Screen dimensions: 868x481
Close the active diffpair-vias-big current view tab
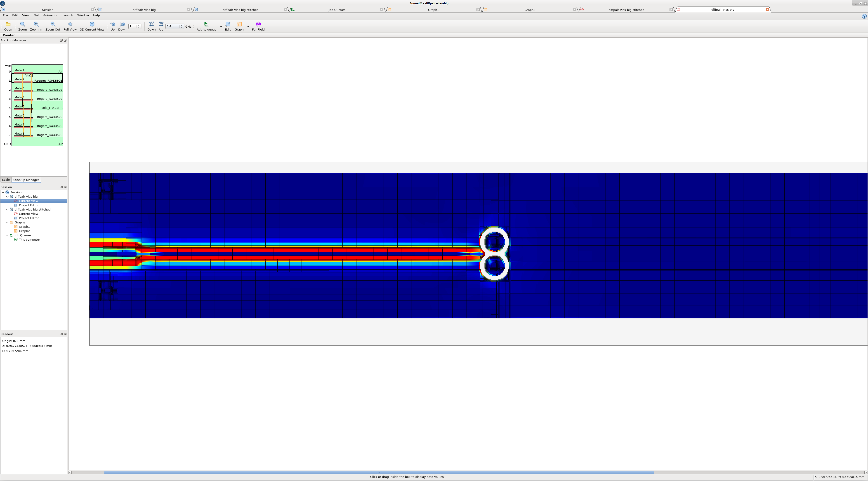pyautogui.click(x=767, y=9)
